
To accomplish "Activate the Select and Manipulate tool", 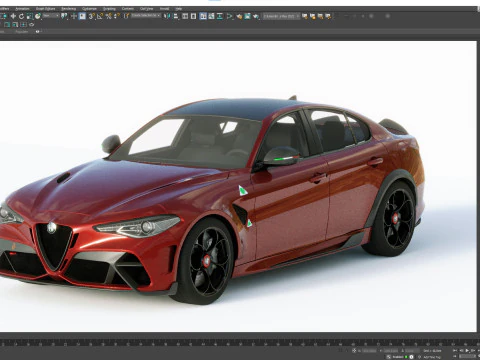I will (74, 16).
